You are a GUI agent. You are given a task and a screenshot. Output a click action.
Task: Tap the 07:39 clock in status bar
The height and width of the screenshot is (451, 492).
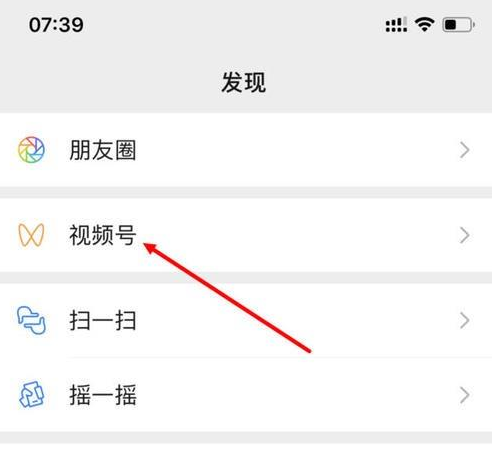pyautogui.click(x=56, y=25)
